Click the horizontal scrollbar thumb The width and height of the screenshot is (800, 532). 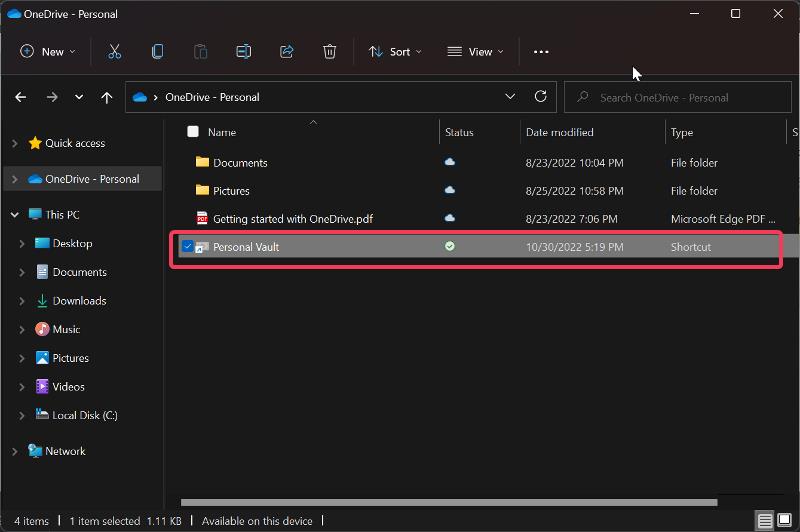[x=449, y=502]
